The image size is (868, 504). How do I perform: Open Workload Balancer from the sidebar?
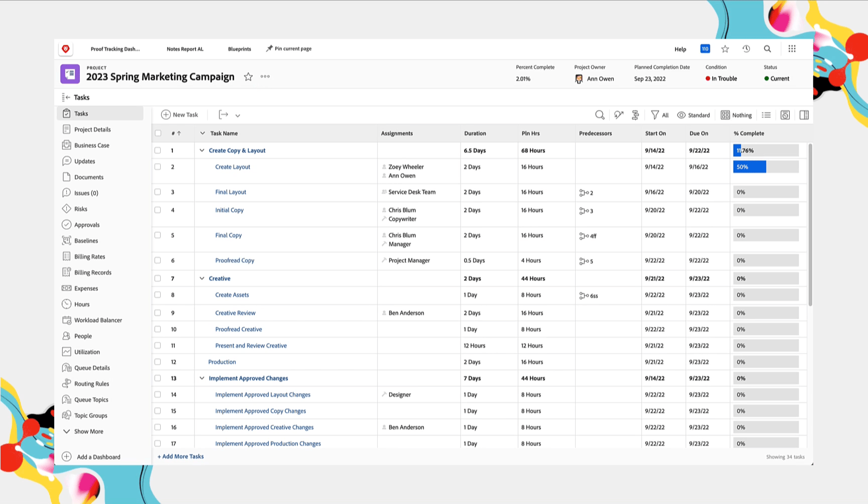[x=98, y=320]
